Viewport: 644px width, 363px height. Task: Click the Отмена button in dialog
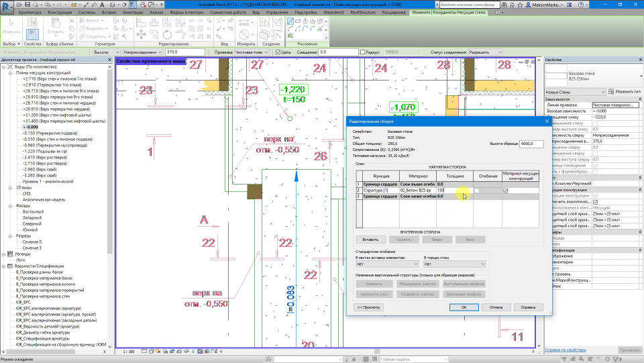(x=496, y=307)
